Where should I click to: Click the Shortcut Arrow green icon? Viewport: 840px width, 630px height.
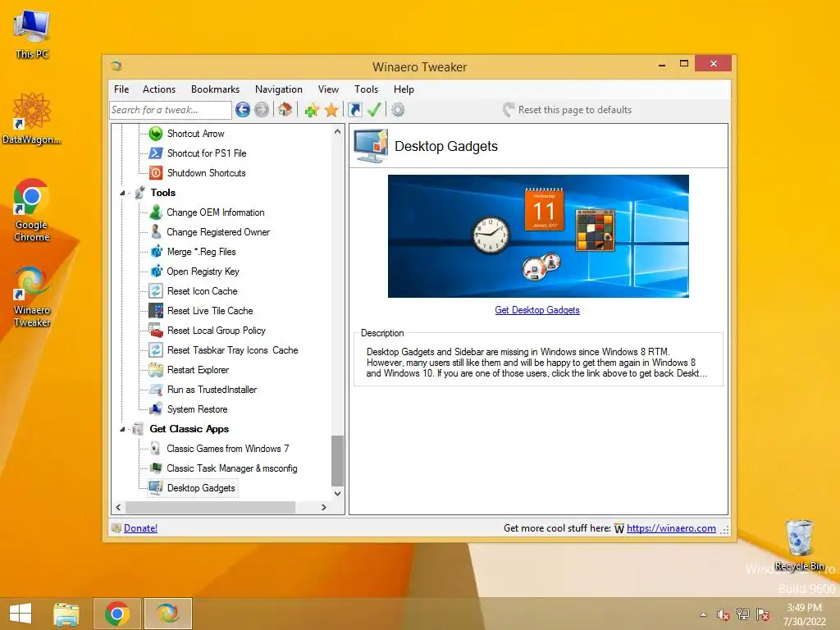[156, 134]
